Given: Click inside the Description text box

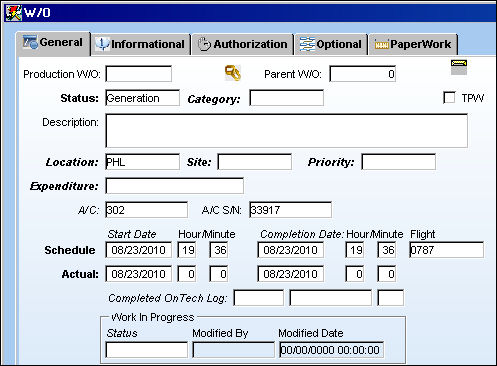Looking at the screenshot, I should point(287,131).
